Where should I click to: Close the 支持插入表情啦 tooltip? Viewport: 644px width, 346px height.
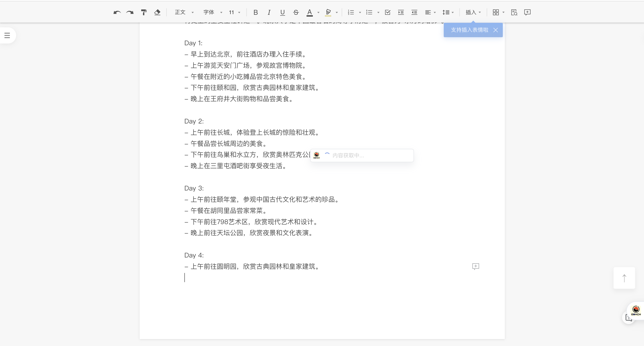[495, 30]
